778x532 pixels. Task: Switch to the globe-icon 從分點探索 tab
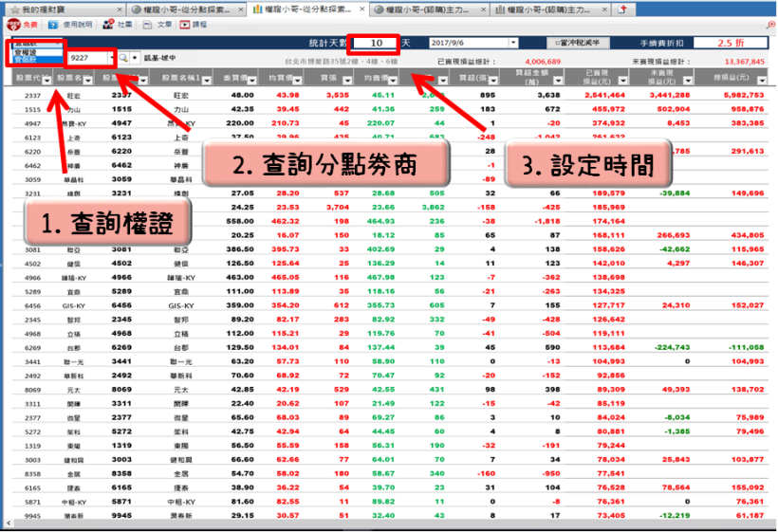186,9
